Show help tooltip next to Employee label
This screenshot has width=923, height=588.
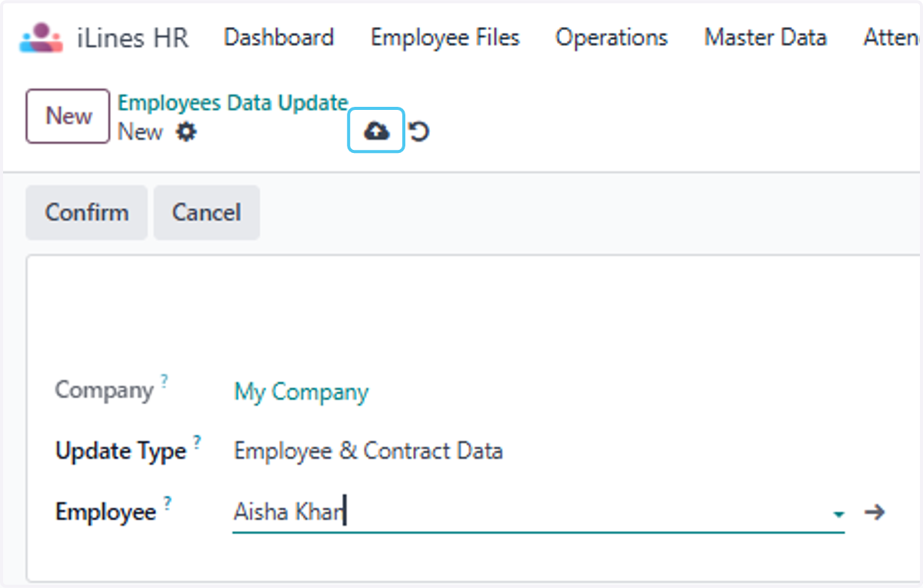[x=167, y=502]
